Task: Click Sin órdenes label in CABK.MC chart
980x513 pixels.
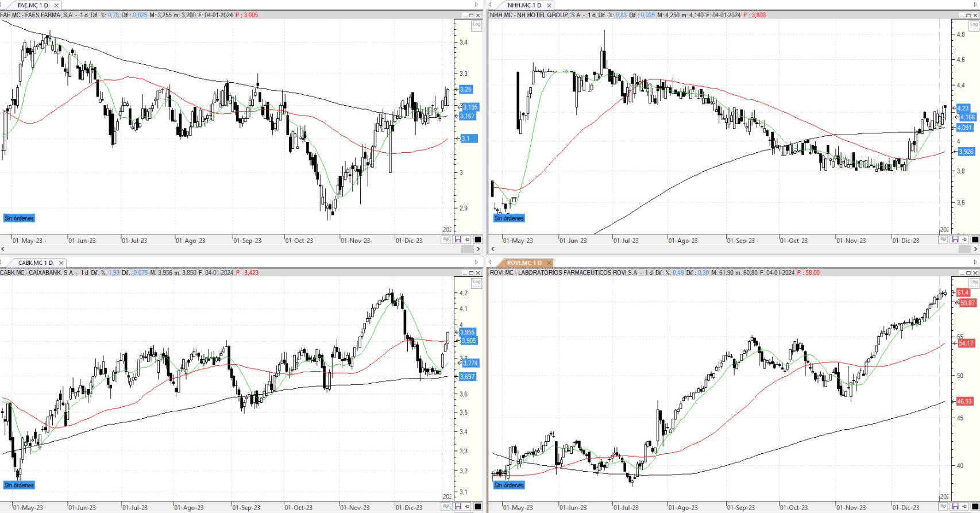Action: 19,485
